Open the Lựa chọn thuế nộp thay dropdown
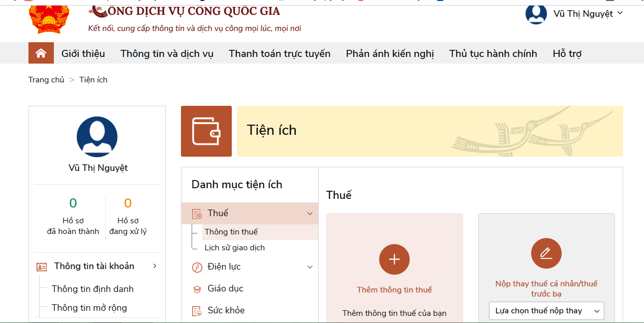This screenshot has width=644, height=323. (546, 311)
